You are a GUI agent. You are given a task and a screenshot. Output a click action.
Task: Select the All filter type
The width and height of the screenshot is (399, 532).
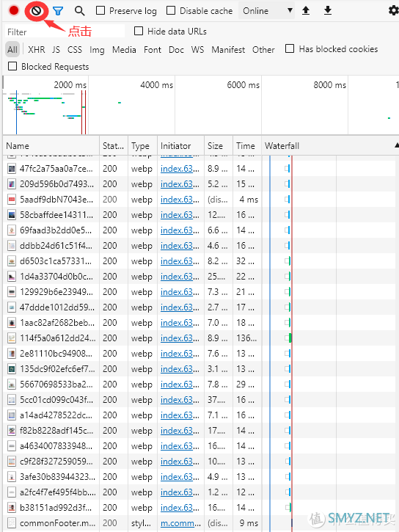(x=12, y=50)
